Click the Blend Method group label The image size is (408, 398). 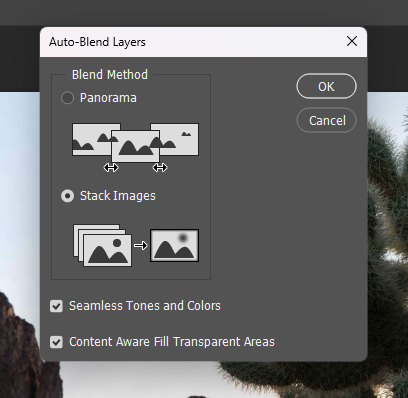[x=110, y=75]
